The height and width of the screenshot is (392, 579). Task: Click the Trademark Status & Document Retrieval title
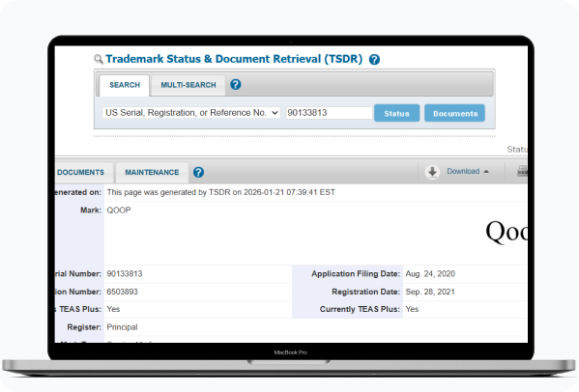(x=234, y=59)
